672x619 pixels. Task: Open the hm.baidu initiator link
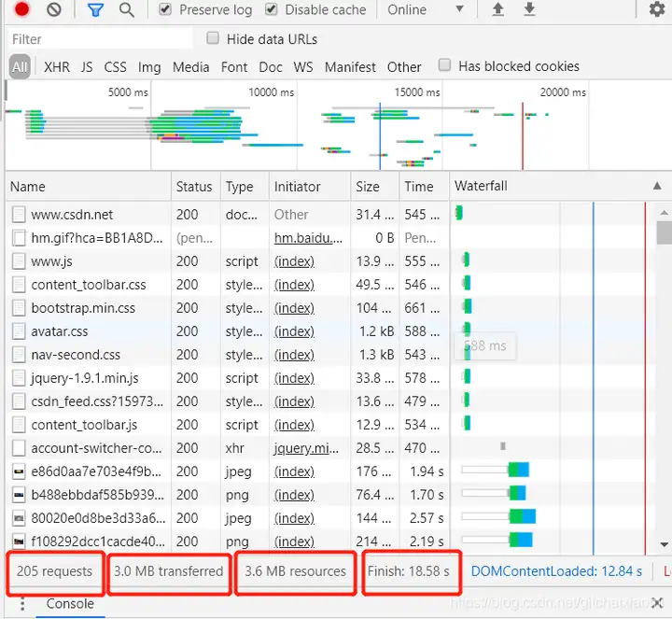(308, 238)
